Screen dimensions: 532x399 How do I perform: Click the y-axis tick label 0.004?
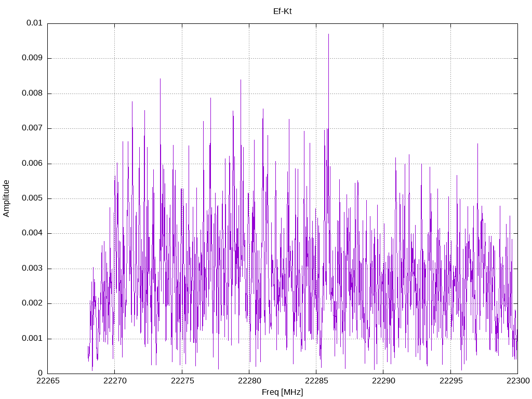click(x=32, y=233)
